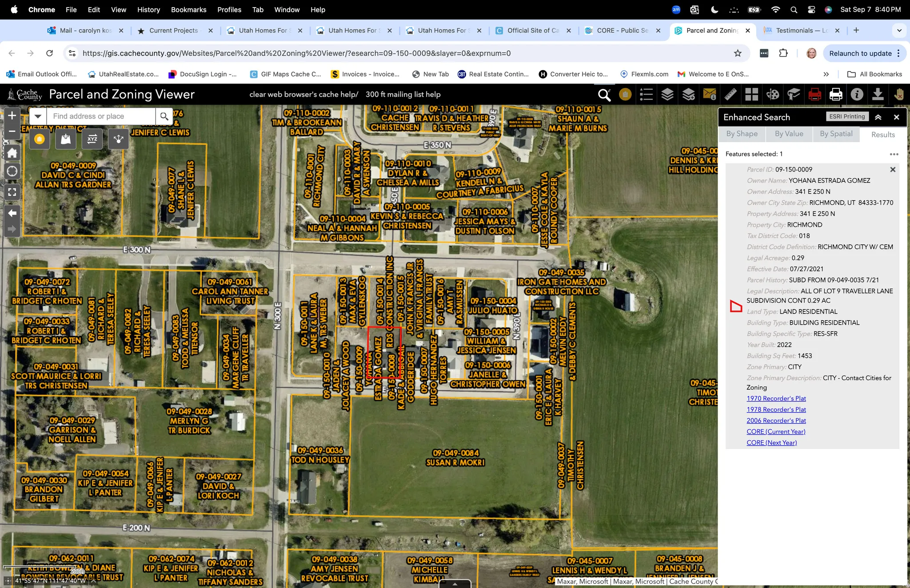910x588 pixels.
Task: Click the paint palette Draw tool
Action: click(x=773, y=94)
